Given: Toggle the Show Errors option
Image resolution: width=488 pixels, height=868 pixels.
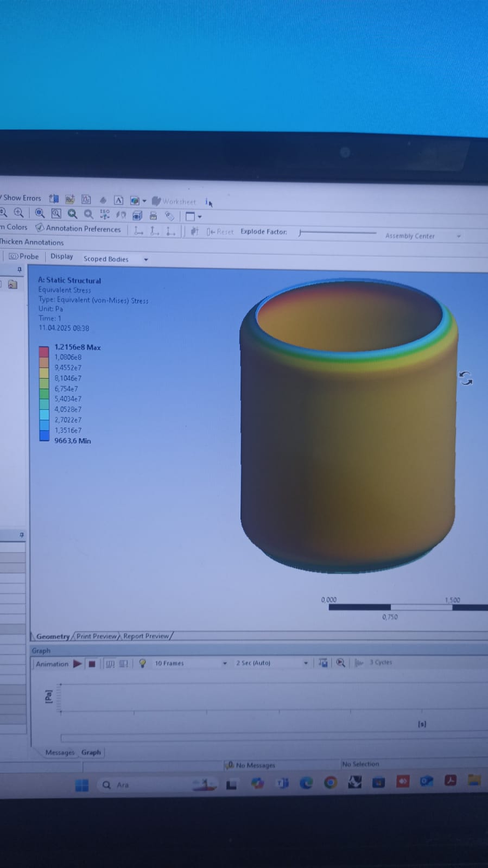Looking at the screenshot, I should click(x=21, y=198).
